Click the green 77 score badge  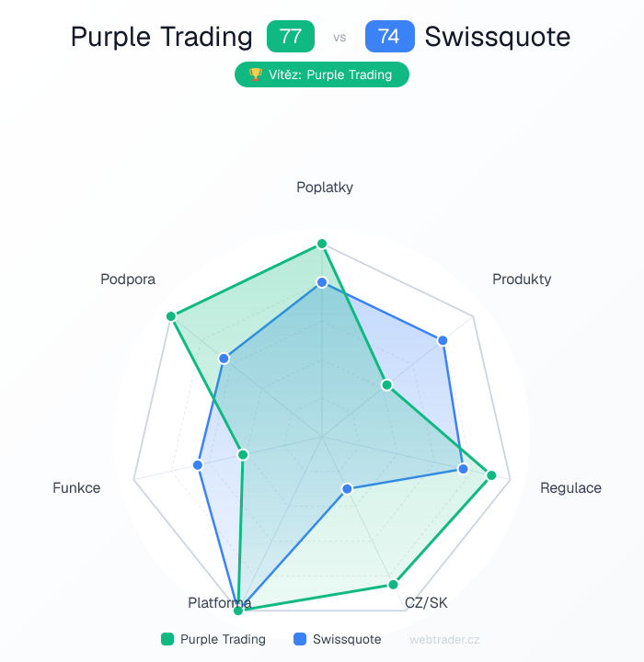tap(290, 37)
